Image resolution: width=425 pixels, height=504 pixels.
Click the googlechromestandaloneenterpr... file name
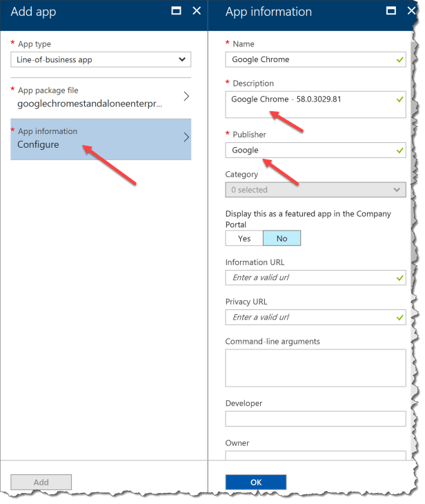[90, 104]
